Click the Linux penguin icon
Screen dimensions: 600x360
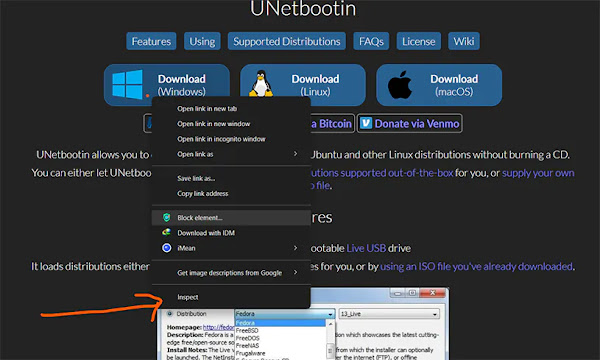point(261,83)
